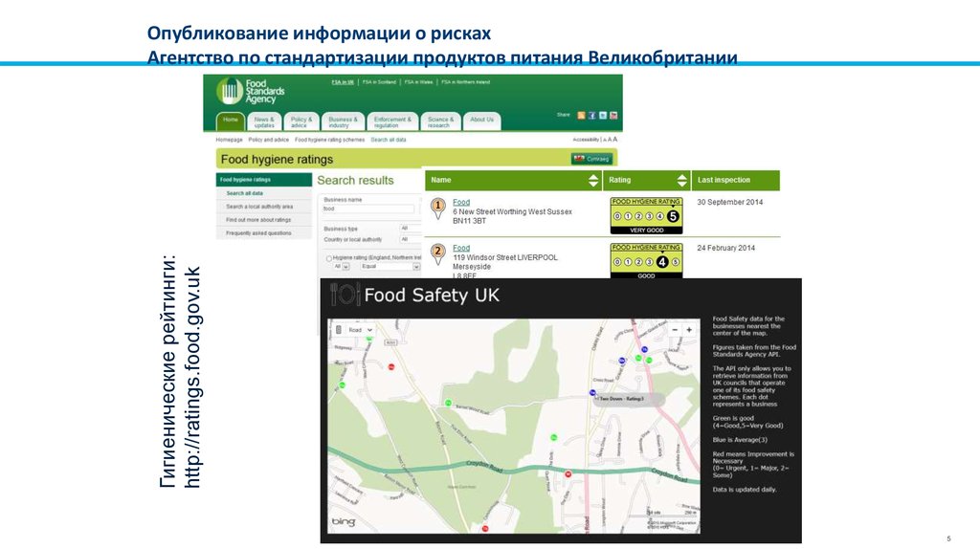Click the blue dot beside Two Doves tooltip

592,393
